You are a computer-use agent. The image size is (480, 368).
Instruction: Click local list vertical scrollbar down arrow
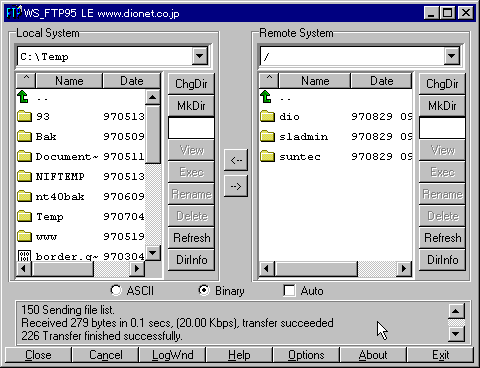pos(153,253)
